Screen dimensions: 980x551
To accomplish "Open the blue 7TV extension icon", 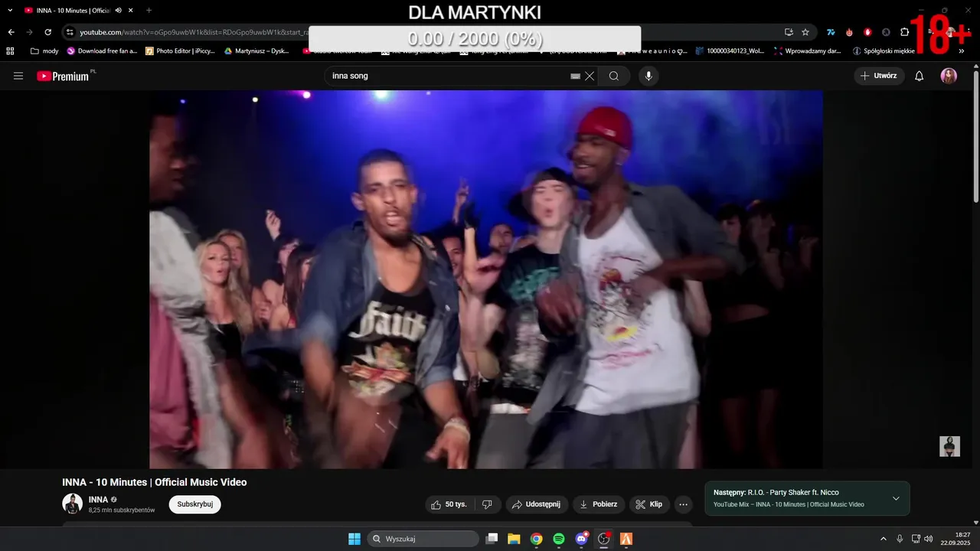I will (x=831, y=32).
